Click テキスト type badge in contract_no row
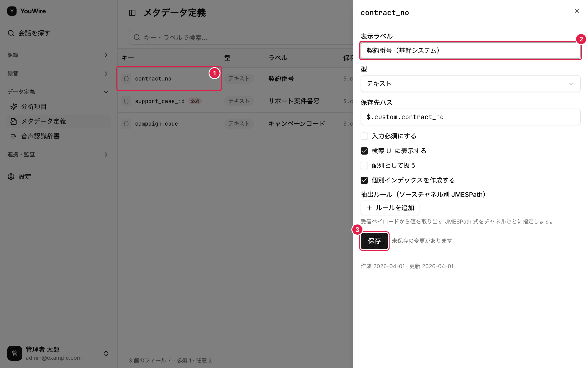Viewport: 588px width, 368px height. pos(239,79)
